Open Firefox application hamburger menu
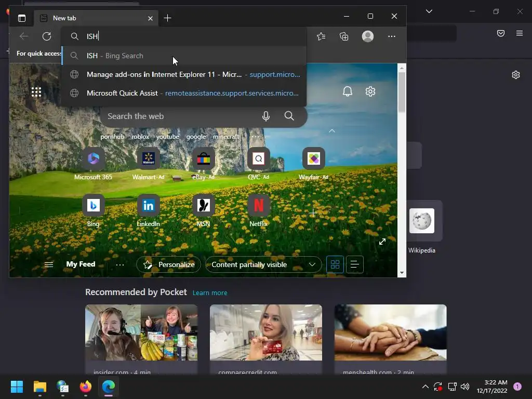This screenshot has height=399, width=532. tap(520, 33)
